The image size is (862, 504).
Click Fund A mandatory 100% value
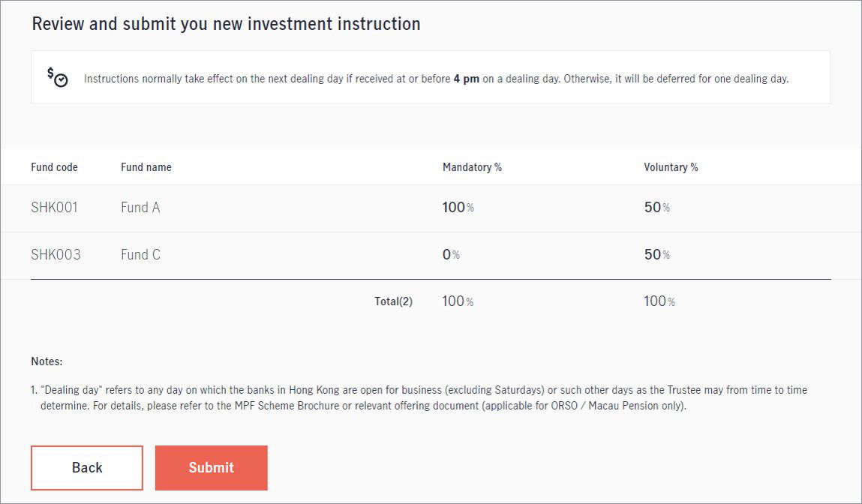point(458,207)
